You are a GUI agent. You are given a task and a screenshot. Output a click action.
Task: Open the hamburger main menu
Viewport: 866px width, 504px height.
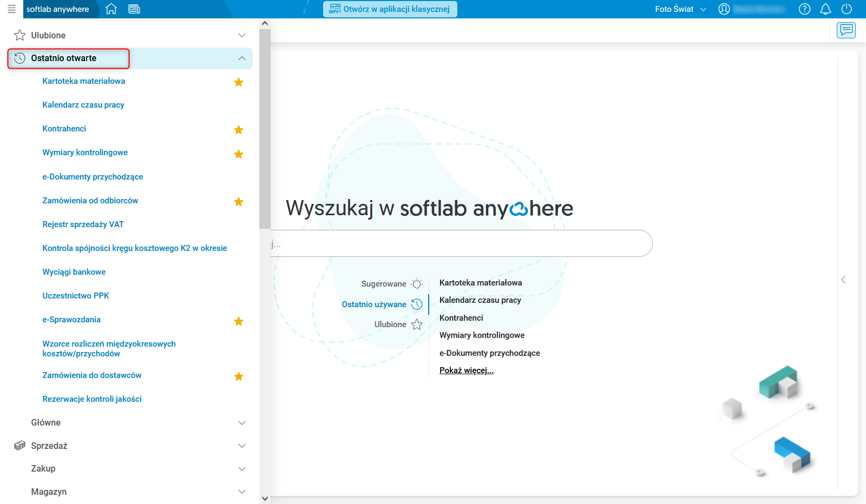pyautogui.click(x=11, y=9)
